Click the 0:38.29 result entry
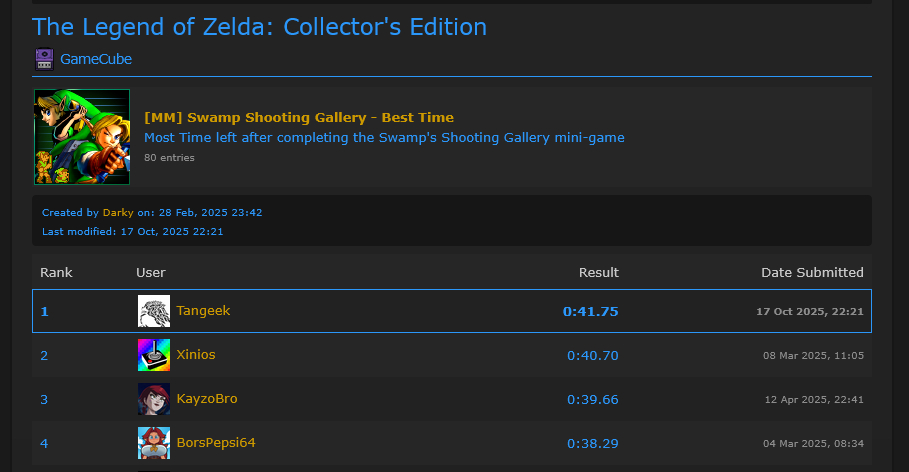 click(x=592, y=442)
